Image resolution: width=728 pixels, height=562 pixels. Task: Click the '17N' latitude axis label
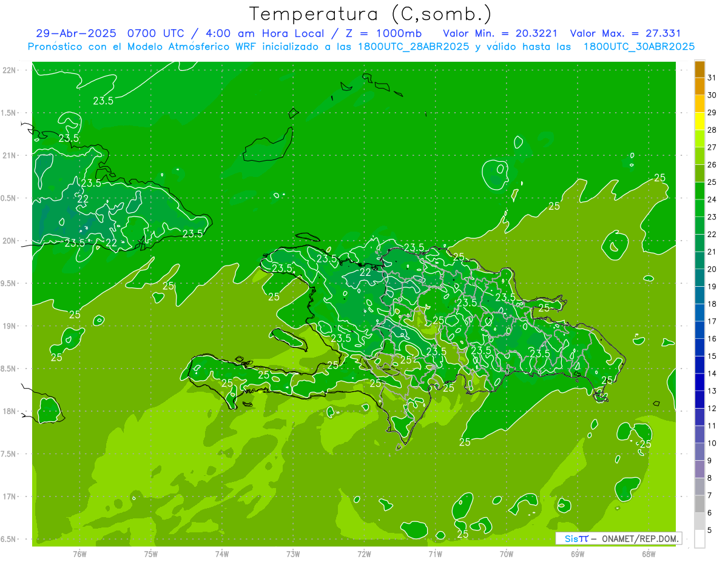10,497
